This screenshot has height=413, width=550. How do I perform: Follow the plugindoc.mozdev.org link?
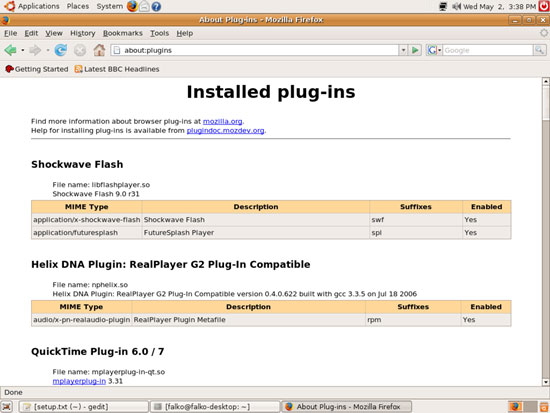[x=225, y=131]
